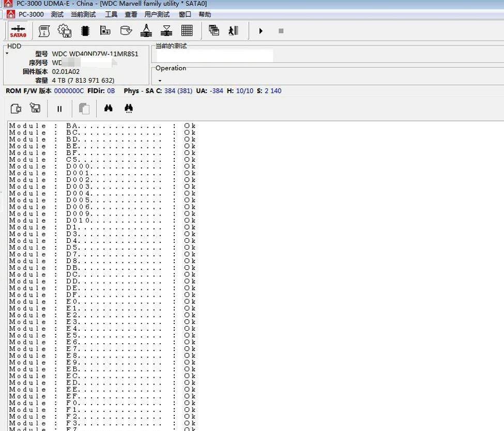The image size is (504, 431).
Task: Collapse the HDD info panel arrow
Action: click(x=7, y=53)
